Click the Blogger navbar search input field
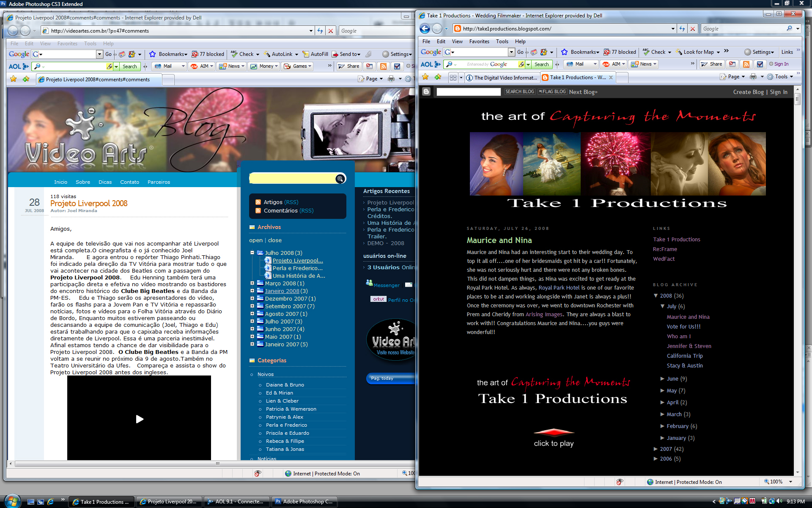812x508 pixels. (x=469, y=92)
